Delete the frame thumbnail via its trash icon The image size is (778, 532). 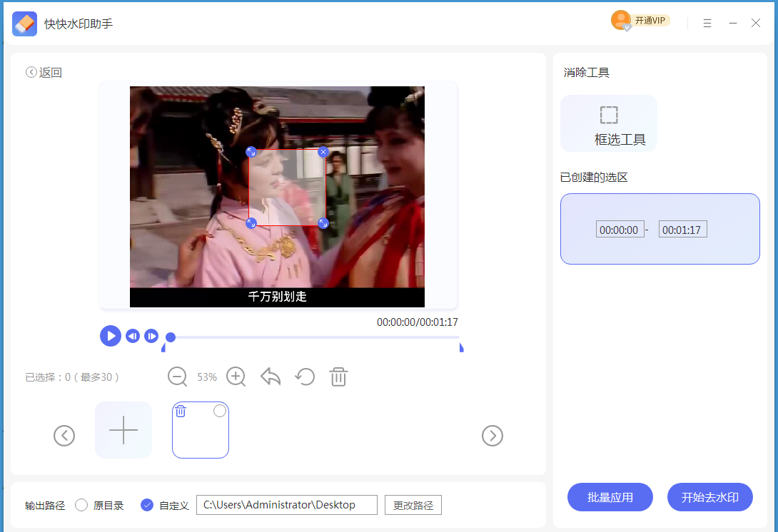click(x=181, y=411)
